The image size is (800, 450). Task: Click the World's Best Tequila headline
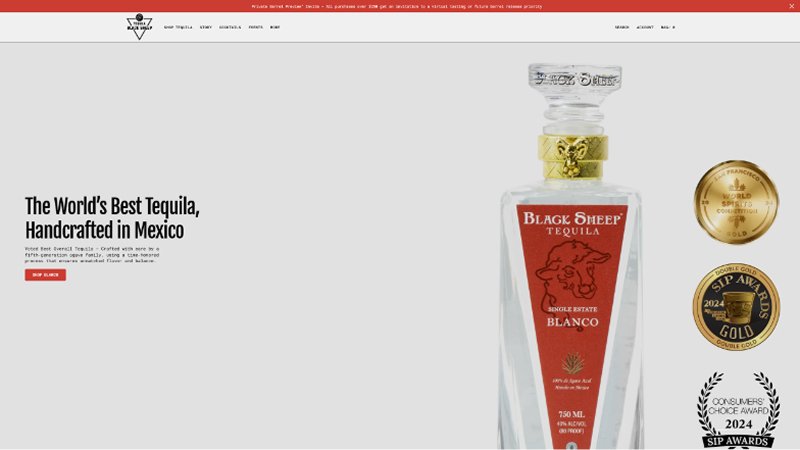(112, 218)
